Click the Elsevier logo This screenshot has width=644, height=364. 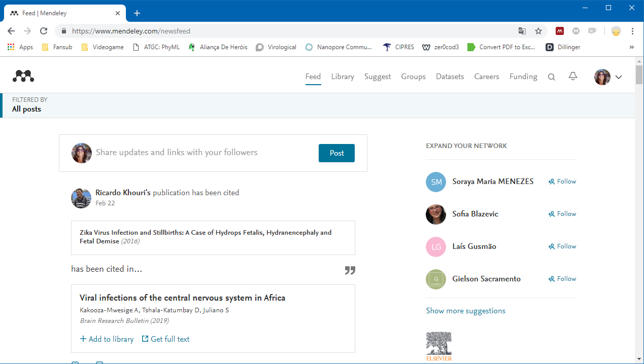[439, 346]
